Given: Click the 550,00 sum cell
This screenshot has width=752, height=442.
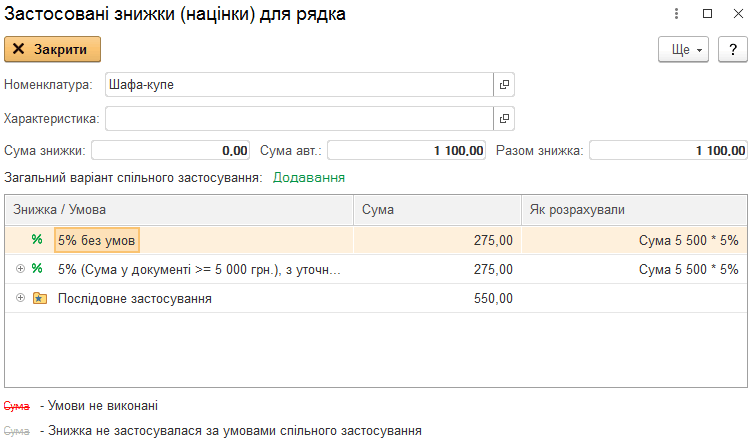Looking at the screenshot, I should pos(437,299).
